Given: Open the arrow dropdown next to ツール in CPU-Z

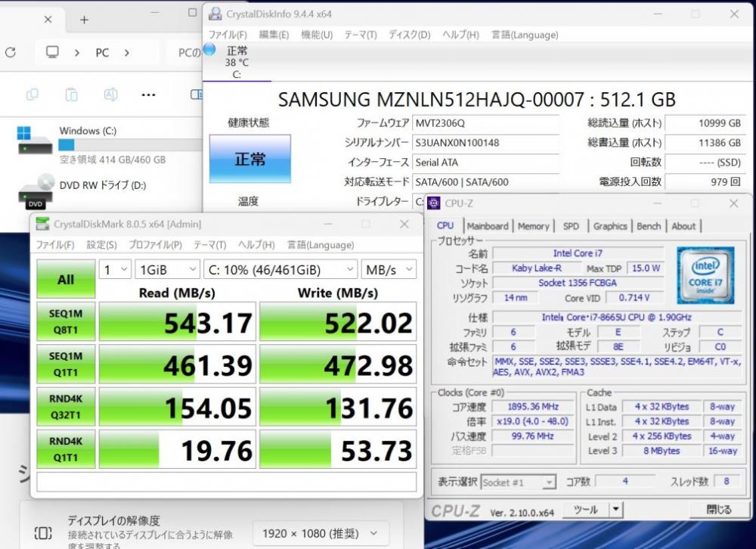Looking at the screenshot, I should [615, 510].
